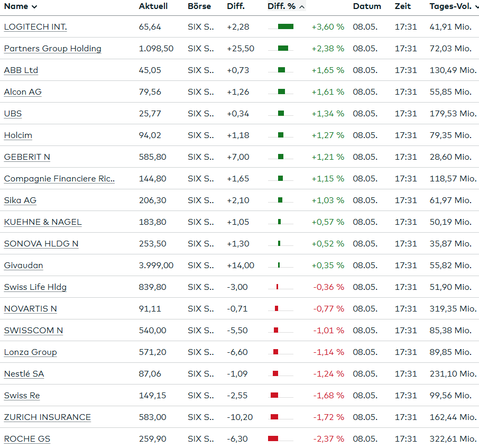Sort by Zeit column header
479x448 pixels.
click(403, 6)
